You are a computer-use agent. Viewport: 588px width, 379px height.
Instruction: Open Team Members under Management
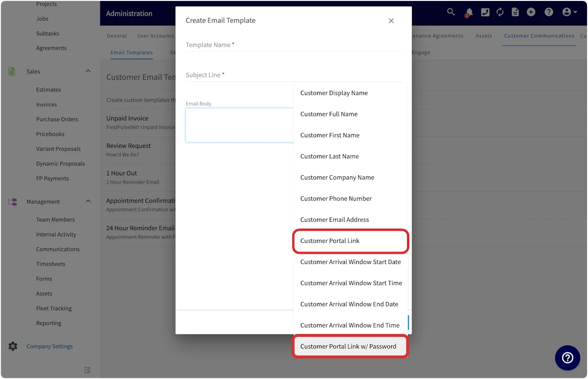pyautogui.click(x=55, y=219)
